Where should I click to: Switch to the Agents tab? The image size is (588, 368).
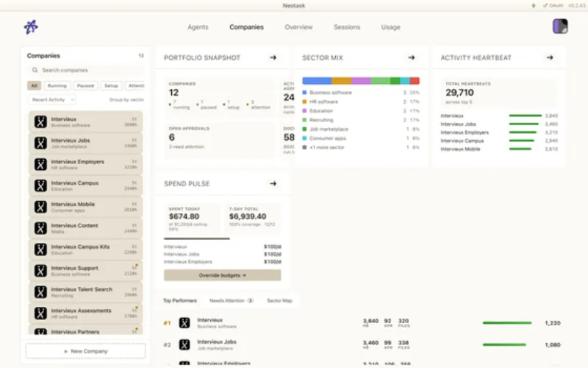pos(198,27)
